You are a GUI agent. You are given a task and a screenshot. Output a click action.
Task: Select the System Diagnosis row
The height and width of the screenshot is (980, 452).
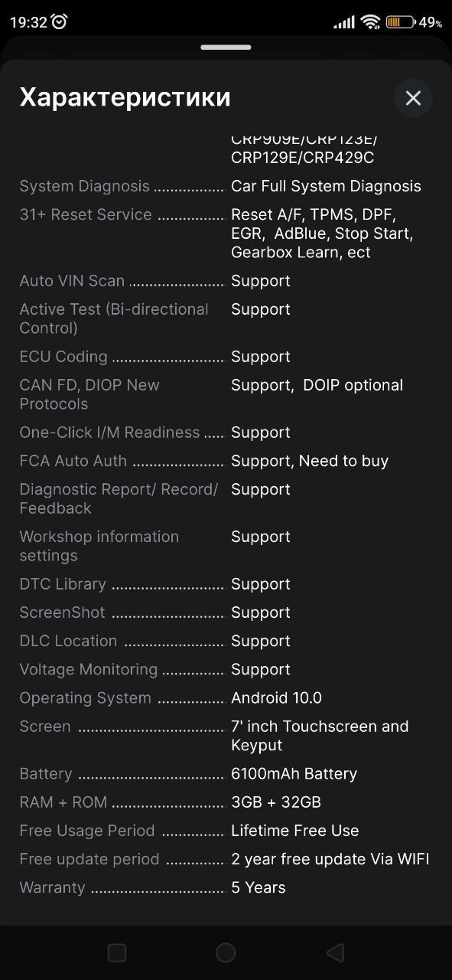click(x=226, y=186)
